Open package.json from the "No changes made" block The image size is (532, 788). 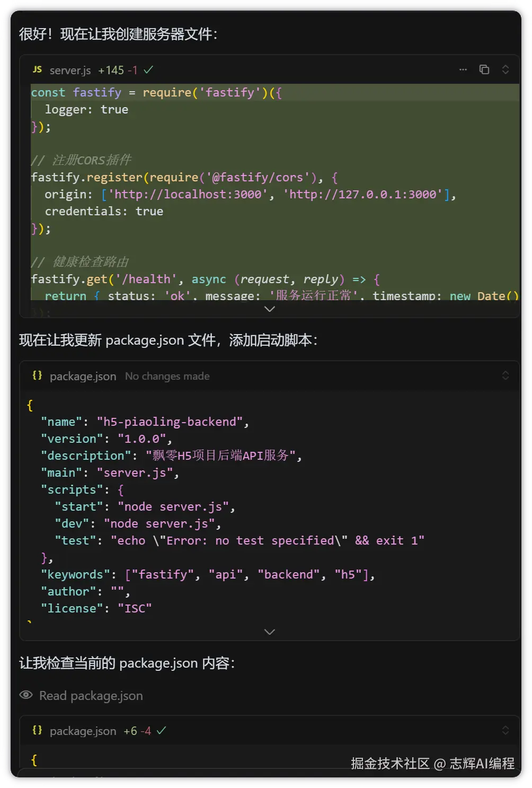pos(83,376)
